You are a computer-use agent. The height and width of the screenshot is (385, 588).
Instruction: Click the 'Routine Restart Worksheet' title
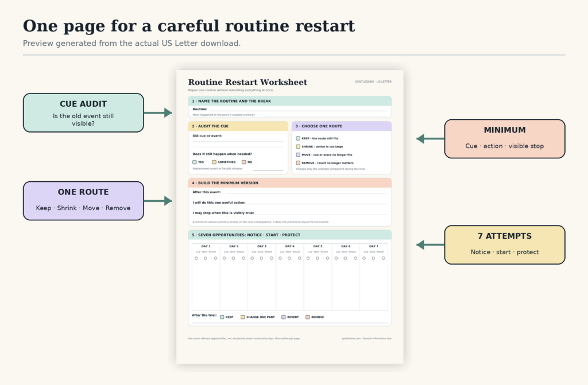247,82
